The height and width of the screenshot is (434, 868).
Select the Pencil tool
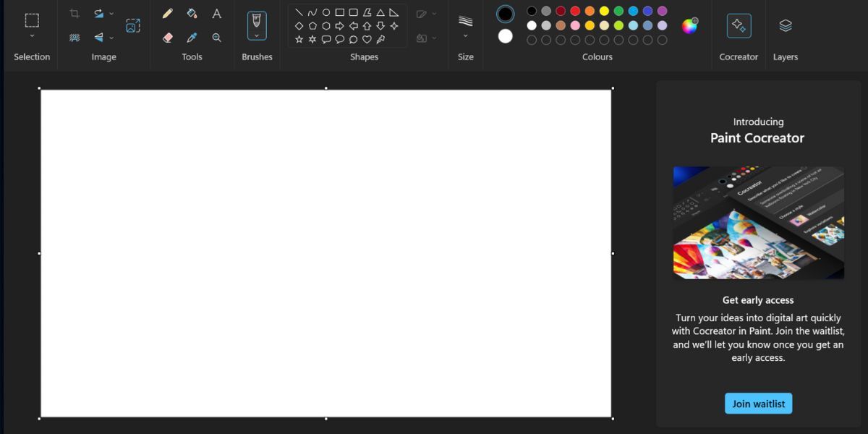point(167,13)
